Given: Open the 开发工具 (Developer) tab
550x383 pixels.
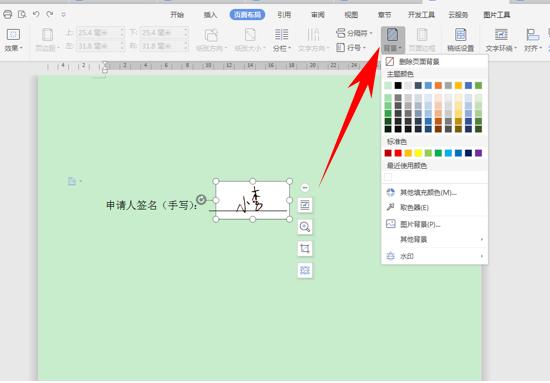Looking at the screenshot, I should (x=421, y=15).
